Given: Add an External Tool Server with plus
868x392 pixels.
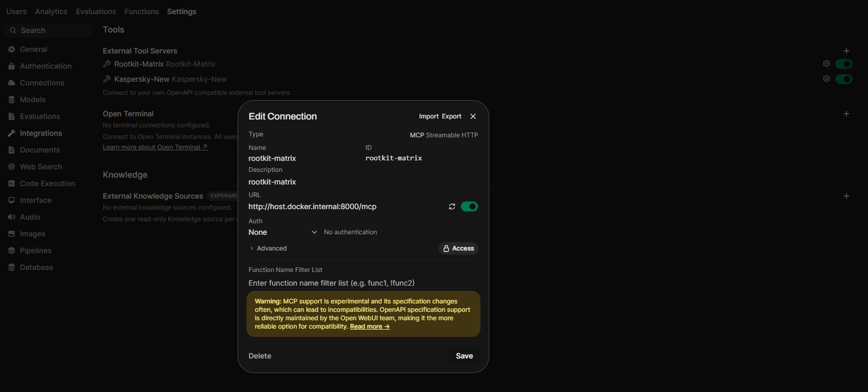Looking at the screenshot, I should point(846,51).
